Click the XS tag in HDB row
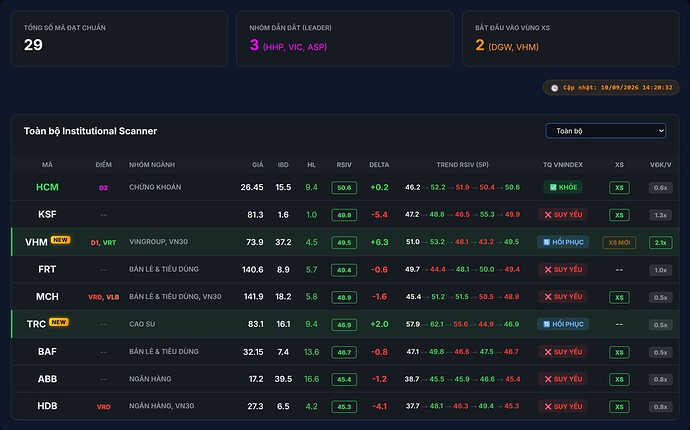690x430 pixels. [619, 407]
